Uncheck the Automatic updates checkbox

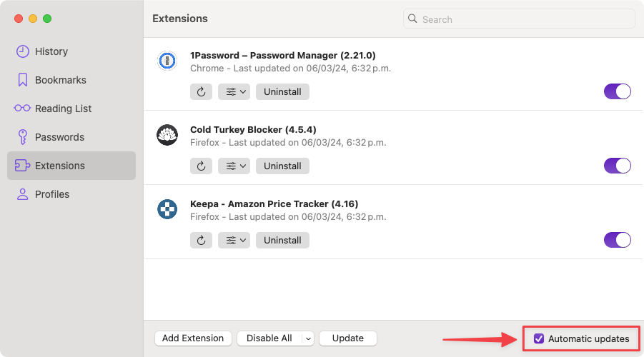point(539,338)
